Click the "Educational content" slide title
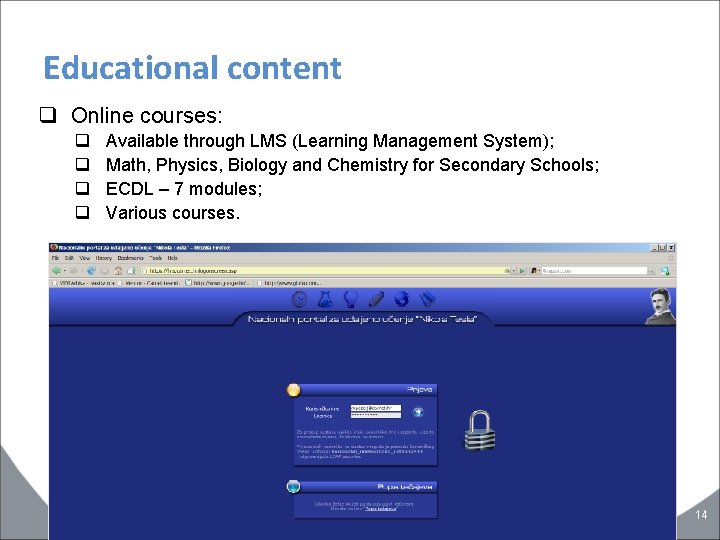The width and height of the screenshot is (720, 540). click(192, 68)
